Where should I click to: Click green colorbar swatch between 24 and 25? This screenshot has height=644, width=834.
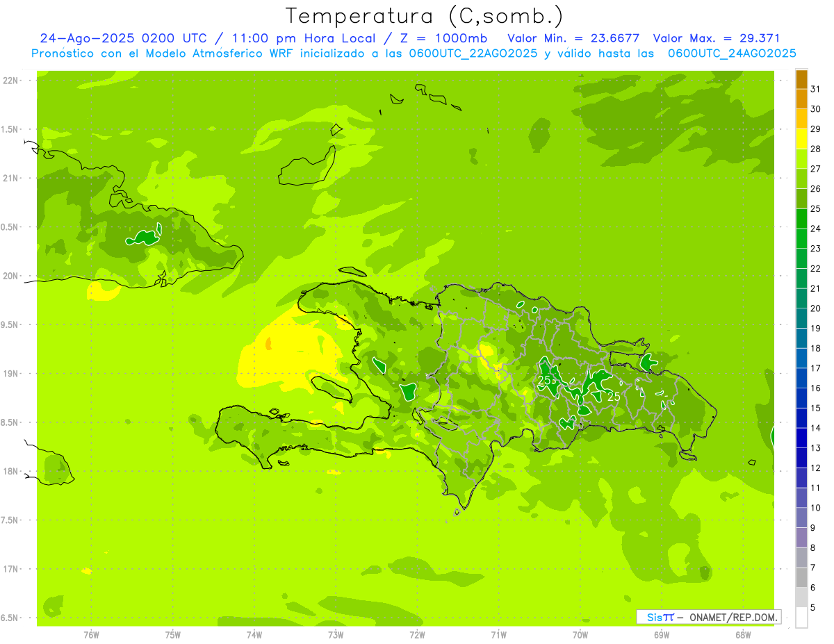point(801,219)
